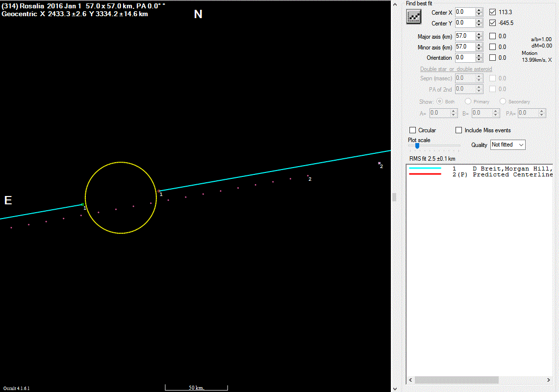
Task: Click the Plot scale slider handle
Action: 417,146
